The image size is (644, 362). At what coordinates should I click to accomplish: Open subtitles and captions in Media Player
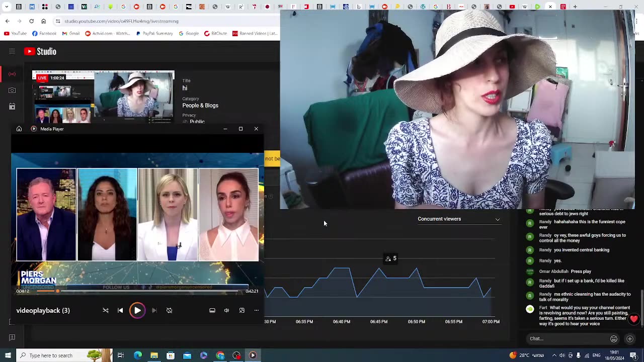point(212,310)
